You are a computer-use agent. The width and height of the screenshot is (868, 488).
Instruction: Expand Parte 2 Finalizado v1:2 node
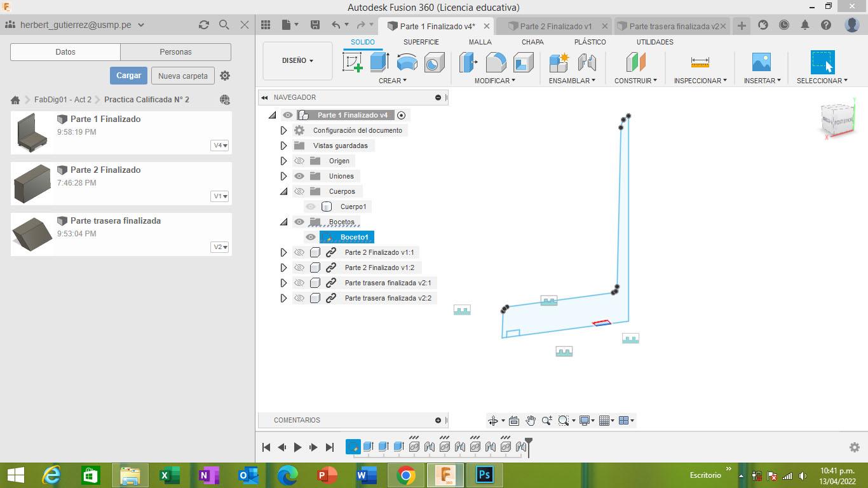(x=284, y=268)
